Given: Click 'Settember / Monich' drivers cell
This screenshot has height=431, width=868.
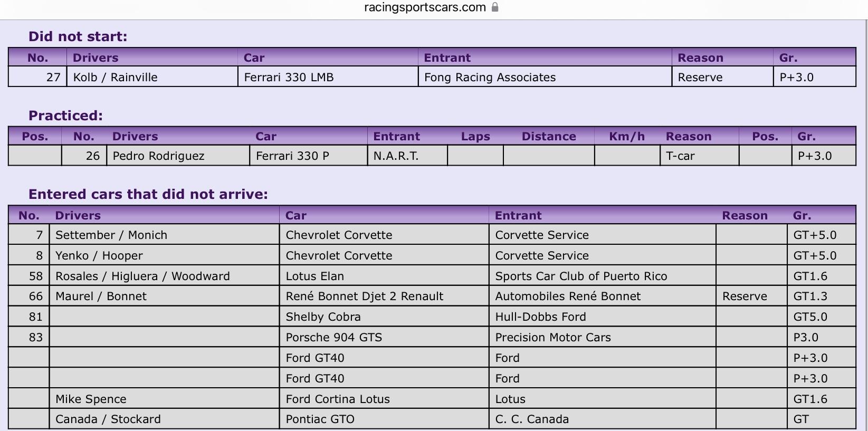Looking at the screenshot, I should click(x=164, y=235).
